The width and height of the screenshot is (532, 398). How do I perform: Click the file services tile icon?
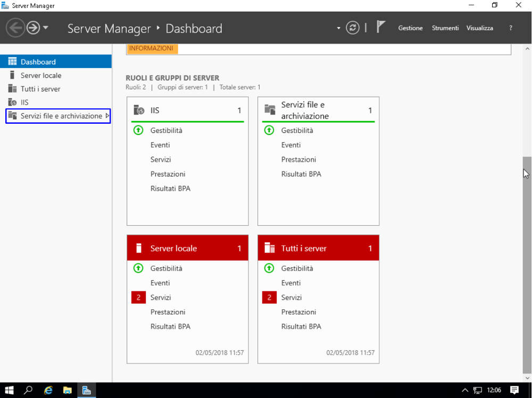coord(270,109)
